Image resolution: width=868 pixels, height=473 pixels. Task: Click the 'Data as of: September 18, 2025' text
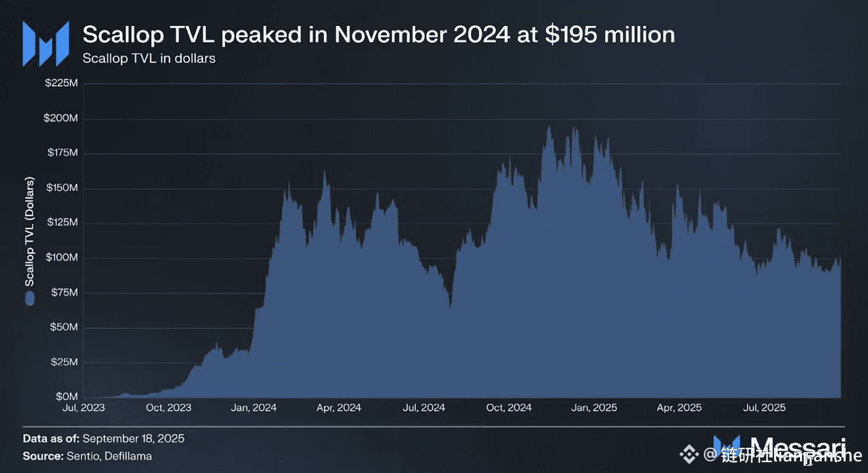tap(103, 438)
